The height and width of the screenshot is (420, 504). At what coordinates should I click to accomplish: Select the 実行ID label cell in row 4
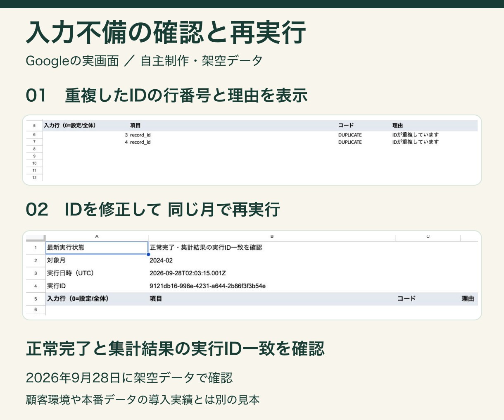pyautogui.click(x=97, y=286)
